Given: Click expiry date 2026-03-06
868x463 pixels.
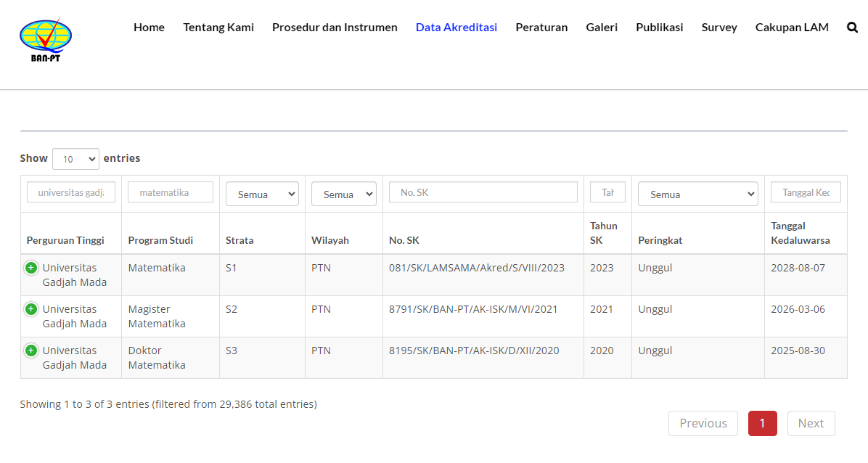Looking at the screenshot, I should tap(798, 310).
